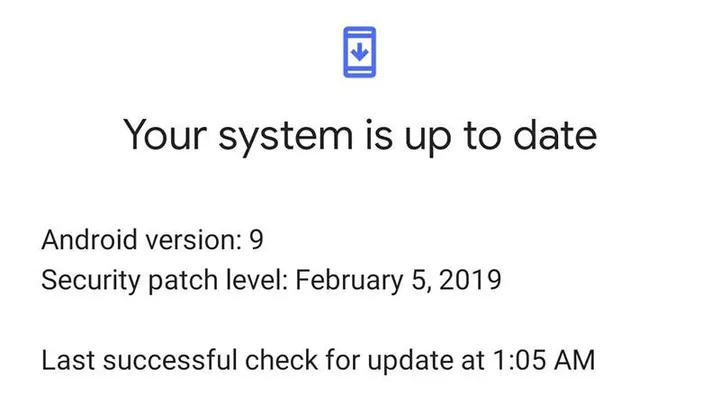Click the download arrow inside the phone icon
Viewport: 720px width, 405px height.
pos(360,51)
